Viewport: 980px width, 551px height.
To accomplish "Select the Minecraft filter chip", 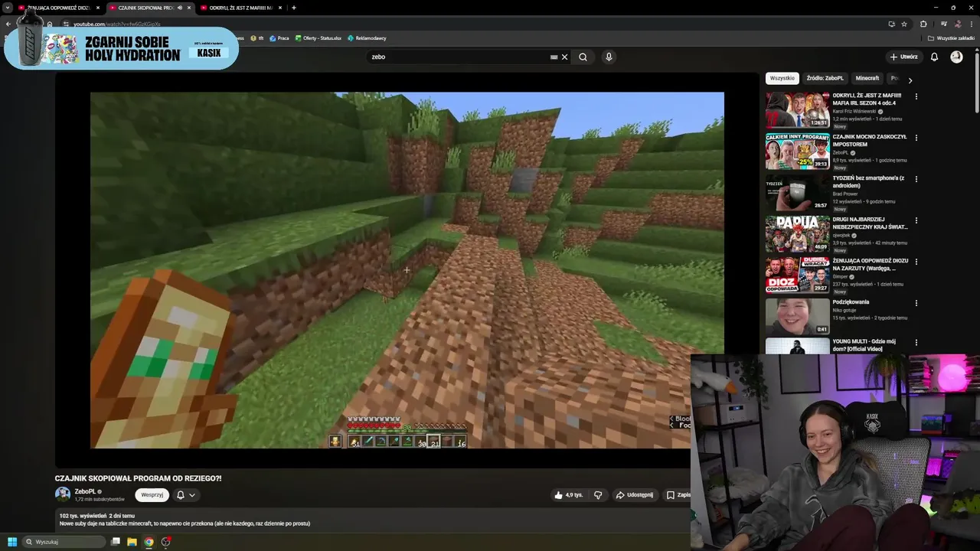I will tap(867, 78).
